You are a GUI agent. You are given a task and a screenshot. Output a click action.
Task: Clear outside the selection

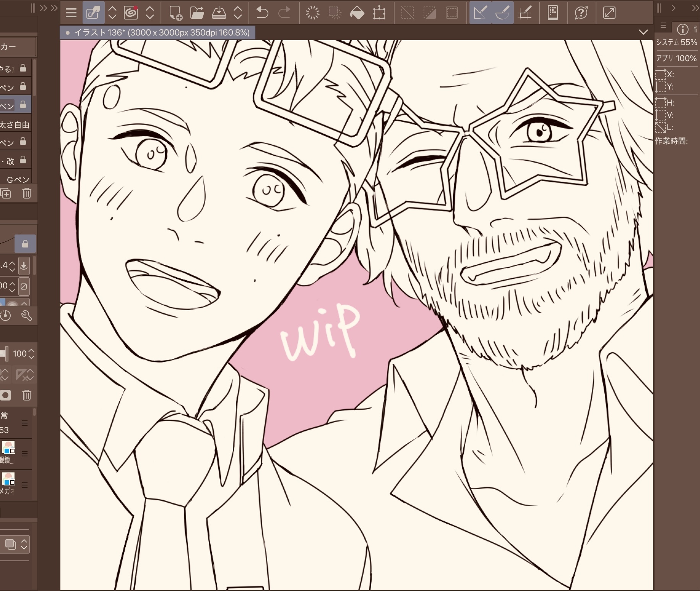pos(335,13)
